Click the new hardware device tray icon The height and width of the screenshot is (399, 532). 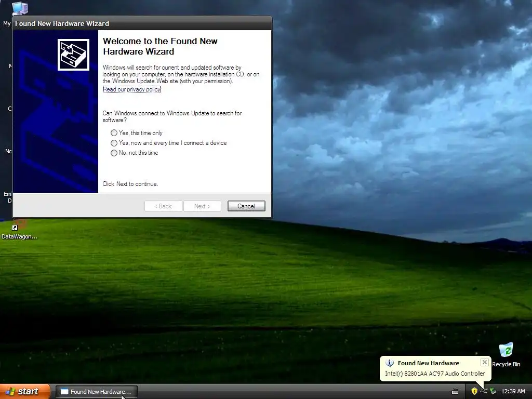pos(484,391)
